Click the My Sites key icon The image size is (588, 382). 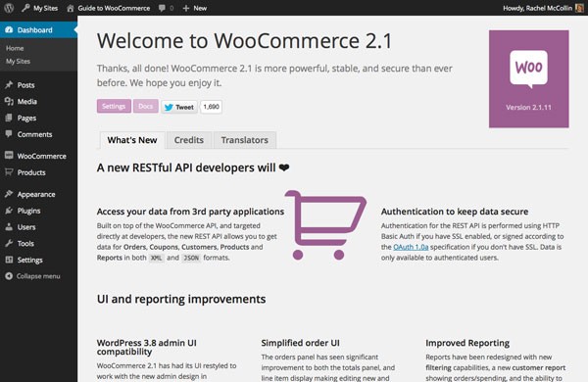25,8
